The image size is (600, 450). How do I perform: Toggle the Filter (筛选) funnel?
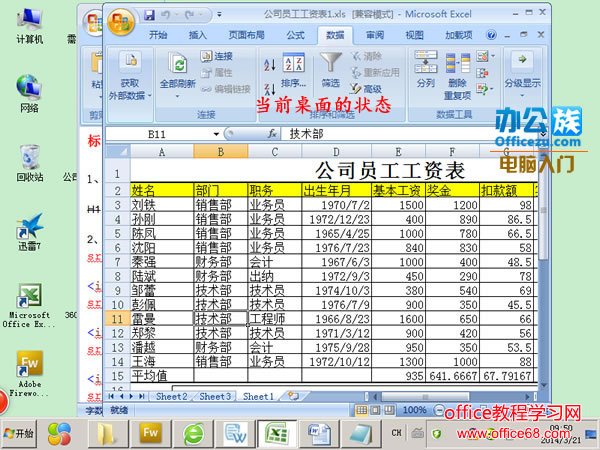click(x=331, y=63)
